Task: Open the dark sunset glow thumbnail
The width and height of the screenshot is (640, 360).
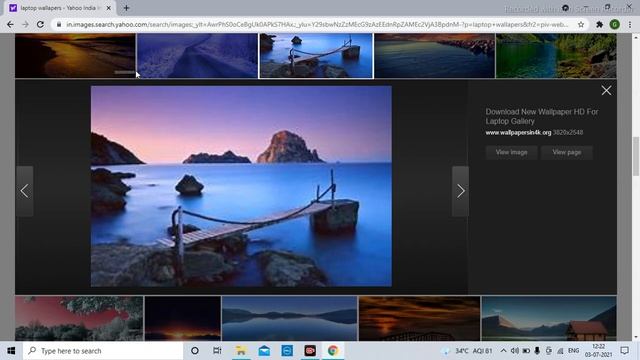Action: click(182, 318)
